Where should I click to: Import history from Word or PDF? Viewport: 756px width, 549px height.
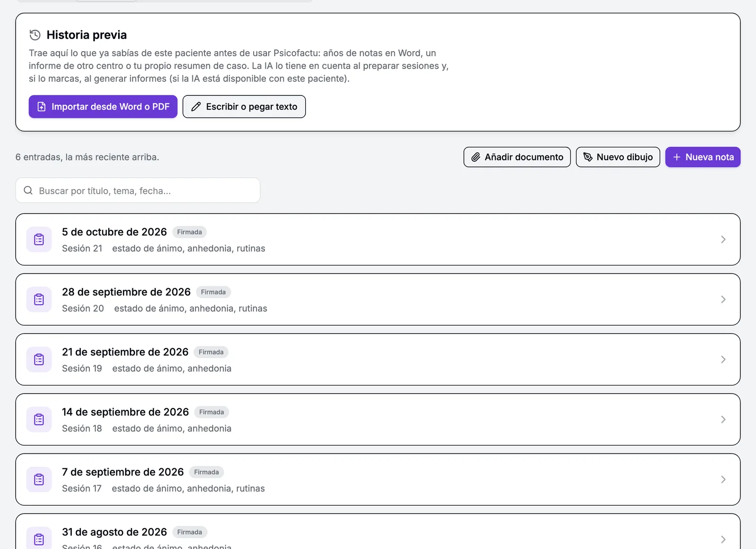coord(103,107)
